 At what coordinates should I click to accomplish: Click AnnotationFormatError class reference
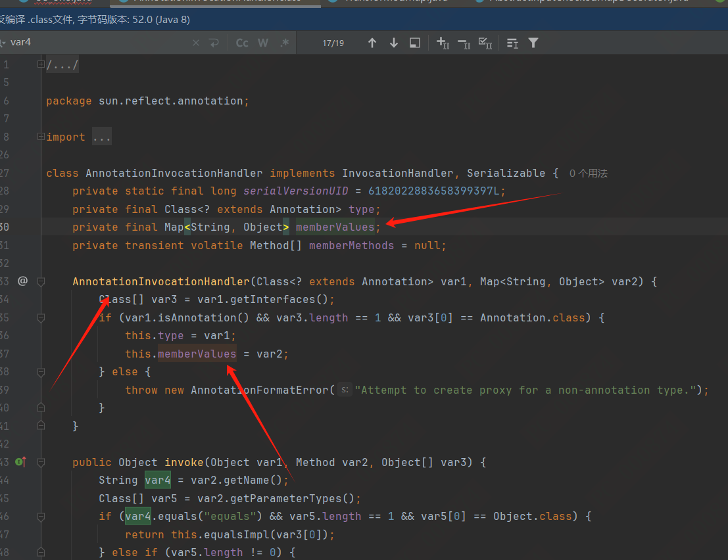259,390
